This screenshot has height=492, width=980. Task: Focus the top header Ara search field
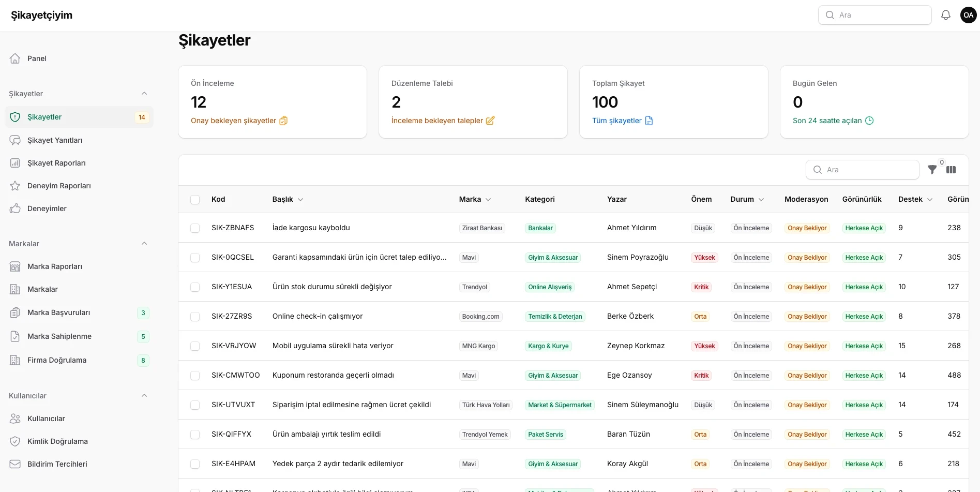click(875, 15)
